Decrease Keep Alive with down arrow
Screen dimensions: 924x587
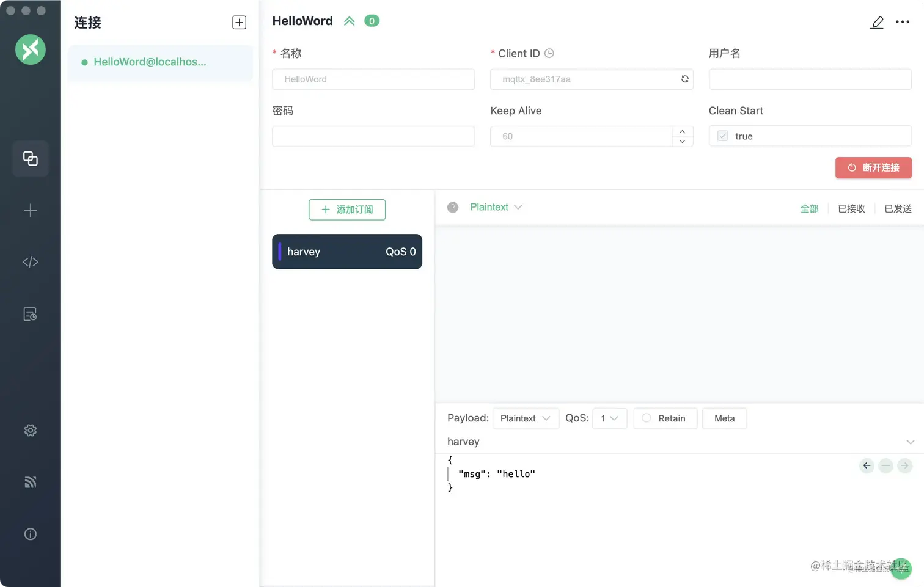point(683,141)
